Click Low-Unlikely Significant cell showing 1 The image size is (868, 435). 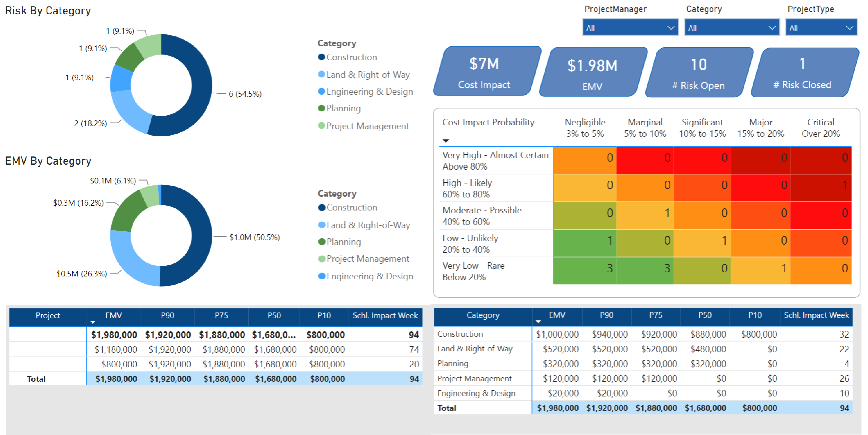tap(702, 243)
